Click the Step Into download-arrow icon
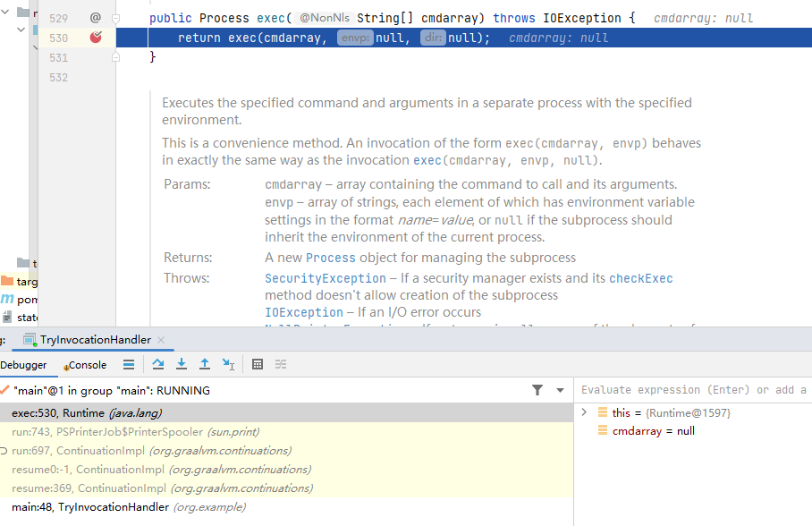812x526 pixels. click(182, 364)
